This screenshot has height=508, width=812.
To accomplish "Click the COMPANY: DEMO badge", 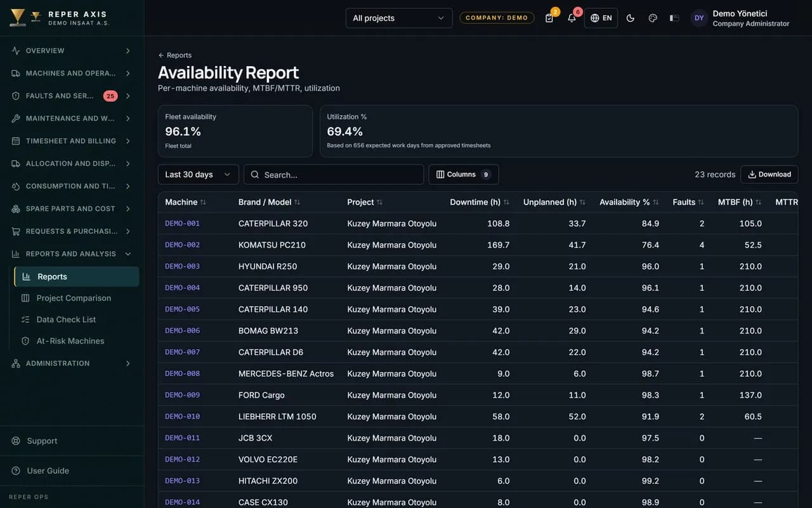I will point(497,18).
